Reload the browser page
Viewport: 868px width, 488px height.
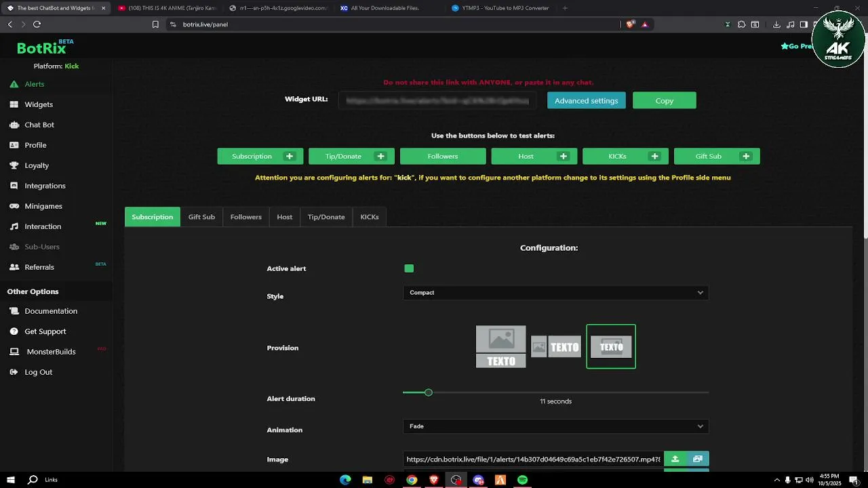(x=37, y=24)
